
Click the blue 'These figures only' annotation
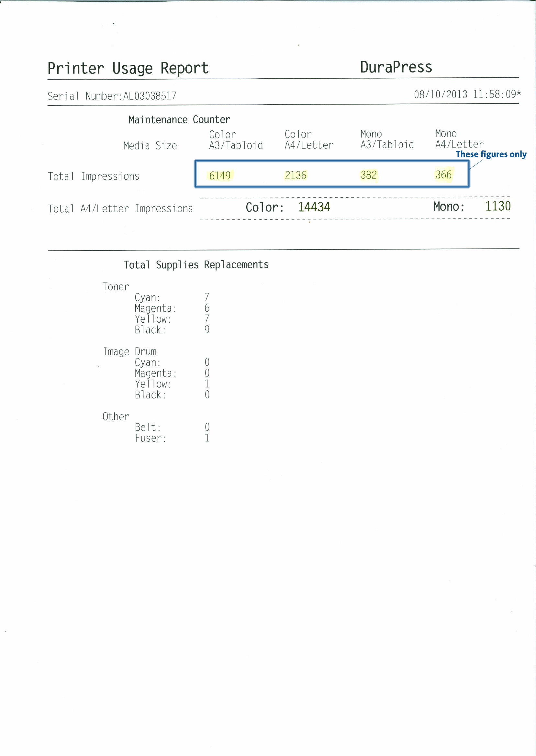click(x=491, y=154)
